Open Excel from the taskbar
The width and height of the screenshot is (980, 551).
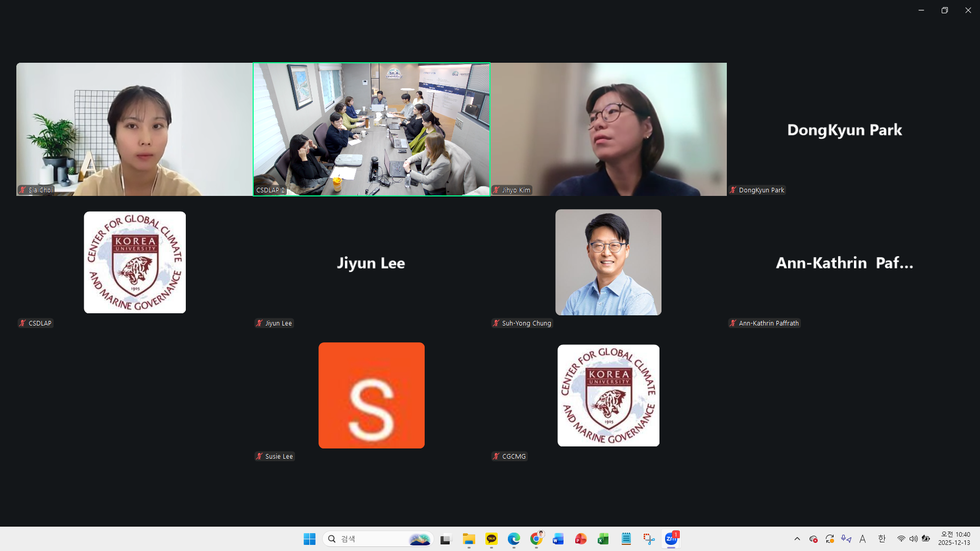[603, 539]
